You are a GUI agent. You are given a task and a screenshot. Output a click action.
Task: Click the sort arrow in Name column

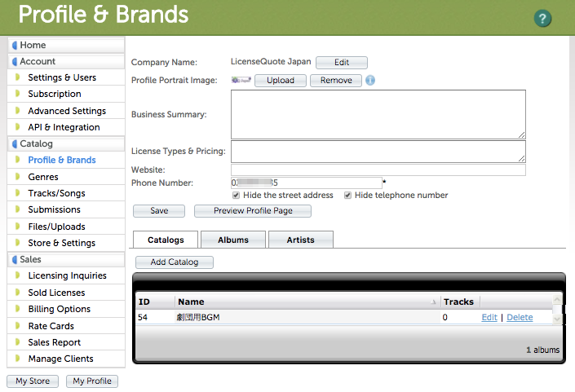pyautogui.click(x=433, y=302)
